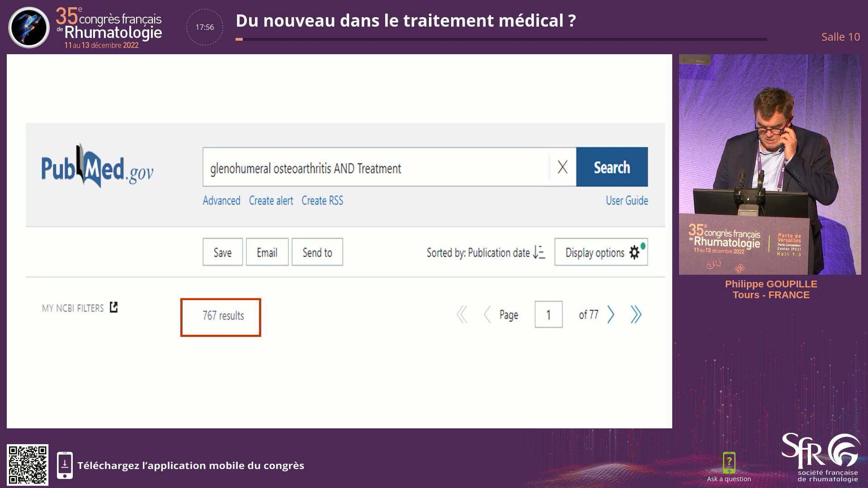Click the session title 'Du nouveau dans le traitement médical ?'
The width and height of the screenshot is (868, 488).
click(x=406, y=21)
